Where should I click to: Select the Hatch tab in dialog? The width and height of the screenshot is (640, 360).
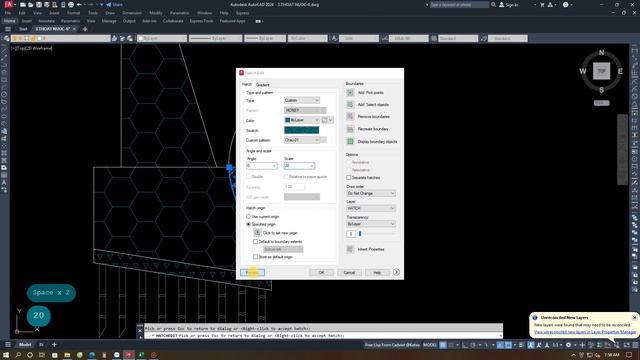point(247,84)
